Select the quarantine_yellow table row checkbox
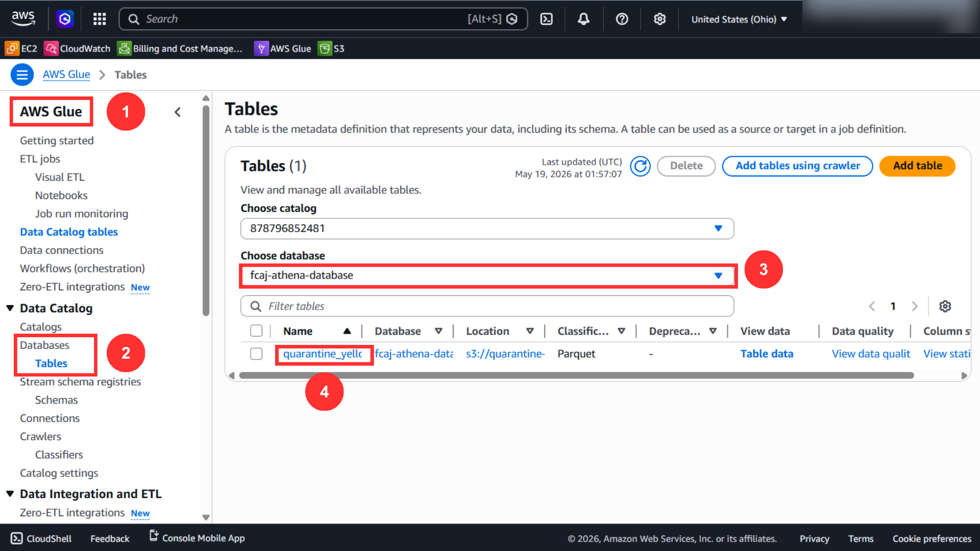 coord(256,354)
